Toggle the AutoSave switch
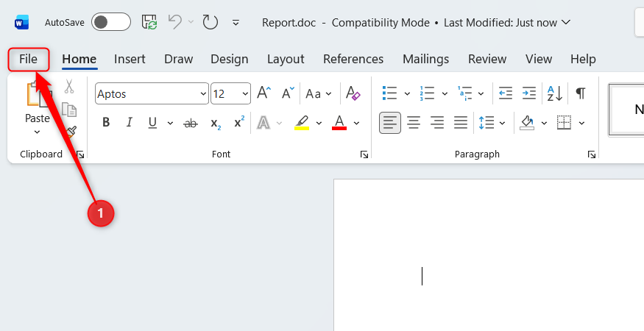 pyautogui.click(x=111, y=22)
